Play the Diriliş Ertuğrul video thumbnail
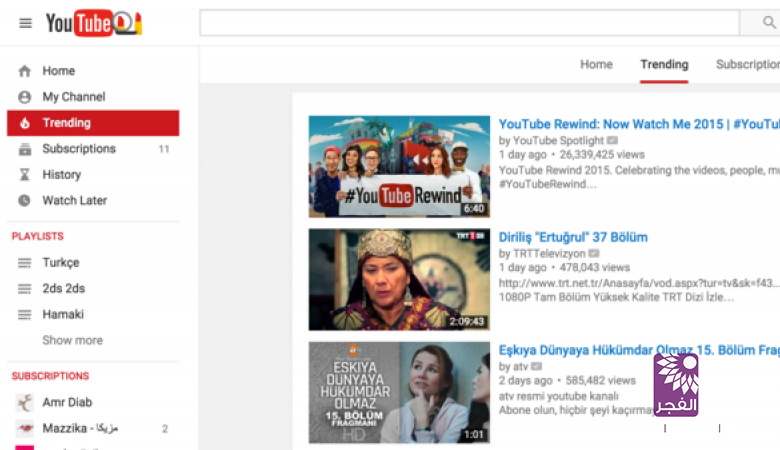The height and width of the screenshot is (450, 780). tap(385, 280)
